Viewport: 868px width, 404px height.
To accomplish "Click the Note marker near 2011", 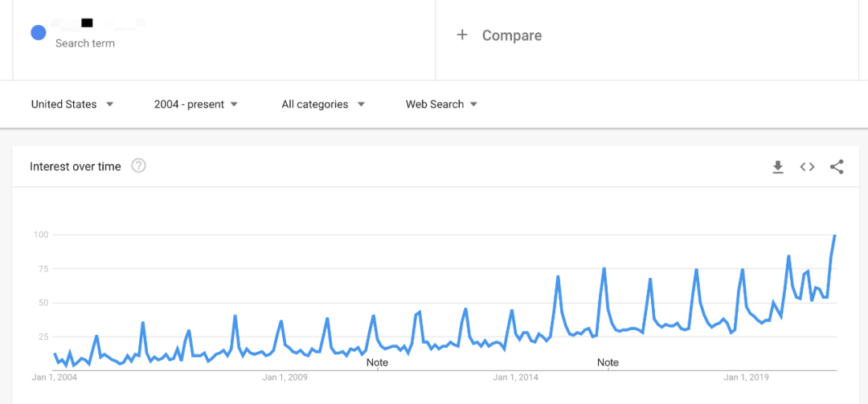I will click(377, 362).
